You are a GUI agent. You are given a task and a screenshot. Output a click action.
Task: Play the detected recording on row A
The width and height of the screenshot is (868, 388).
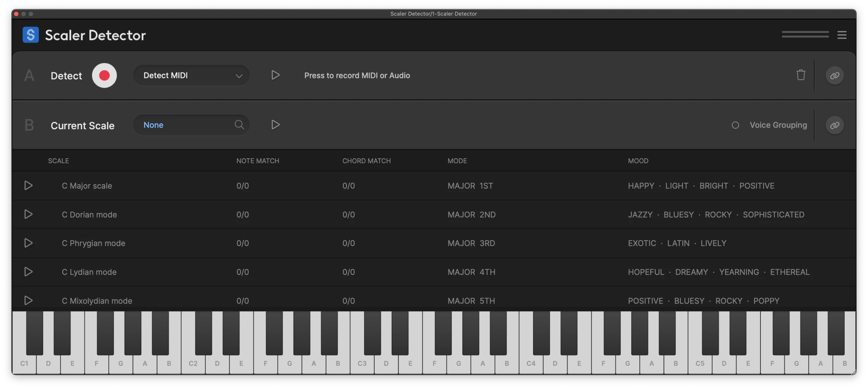(276, 75)
